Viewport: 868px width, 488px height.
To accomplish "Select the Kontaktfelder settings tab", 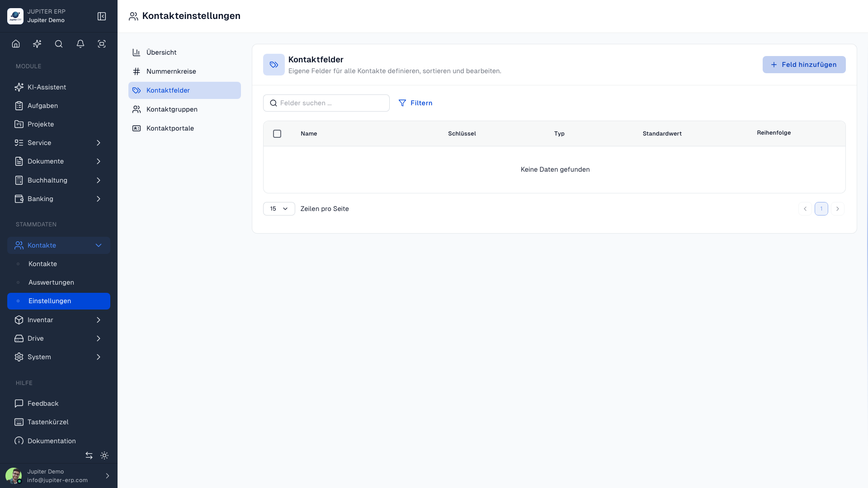I will [x=184, y=90].
